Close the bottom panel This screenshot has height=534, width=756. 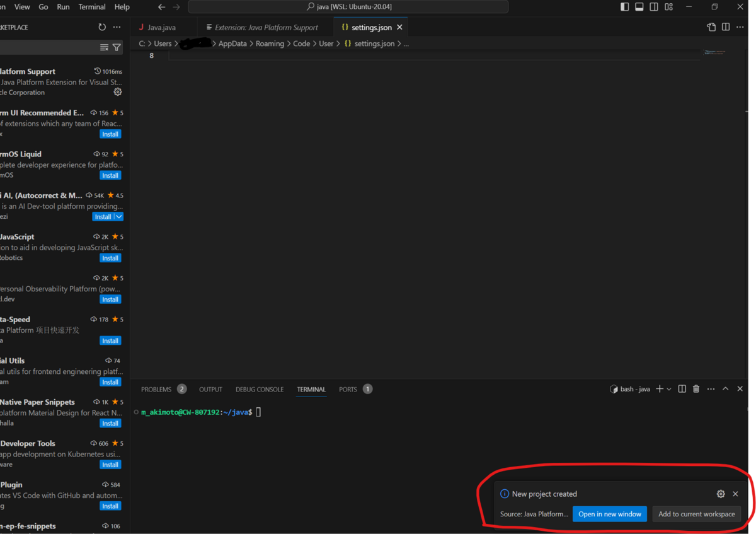coord(740,389)
